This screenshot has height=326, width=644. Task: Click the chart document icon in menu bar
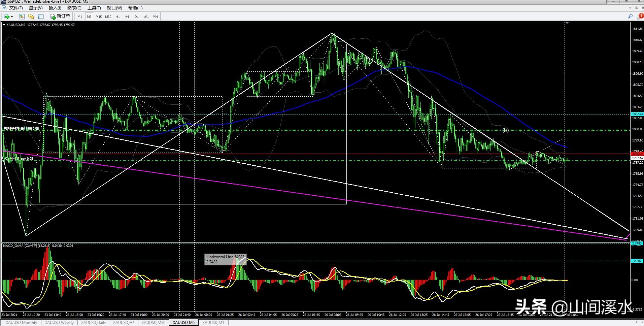coord(4,8)
